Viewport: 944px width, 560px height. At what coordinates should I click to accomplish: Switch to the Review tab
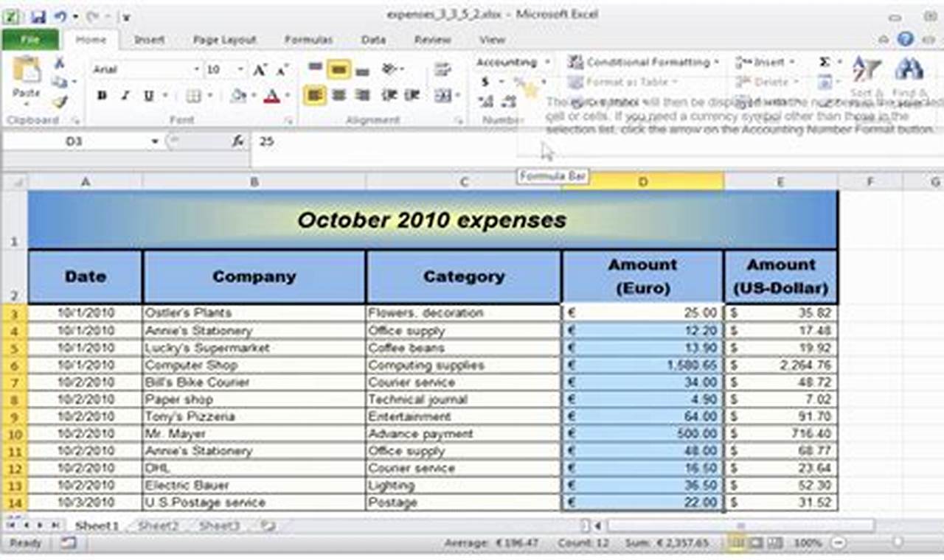pyautogui.click(x=432, y=40)
